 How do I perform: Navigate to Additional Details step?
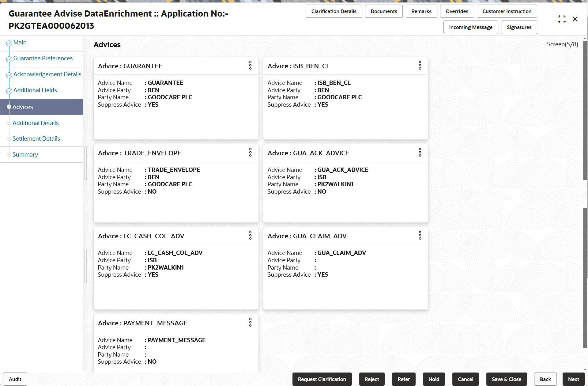pos(36,123)
